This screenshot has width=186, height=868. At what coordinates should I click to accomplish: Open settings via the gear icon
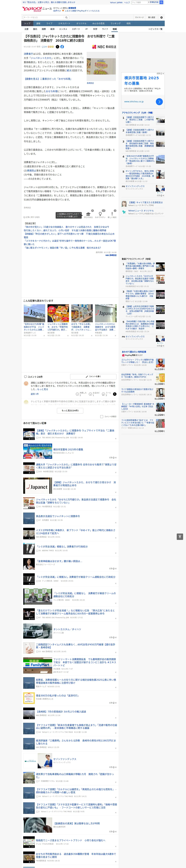(161, 17)
